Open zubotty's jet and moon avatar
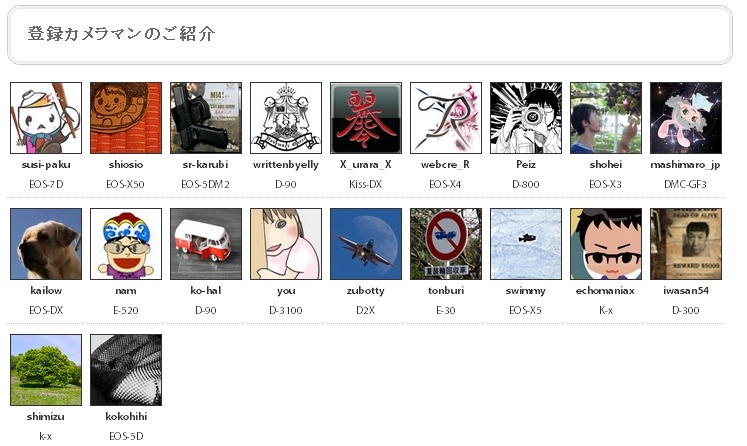747x446 pixels. tap(366, 243)
